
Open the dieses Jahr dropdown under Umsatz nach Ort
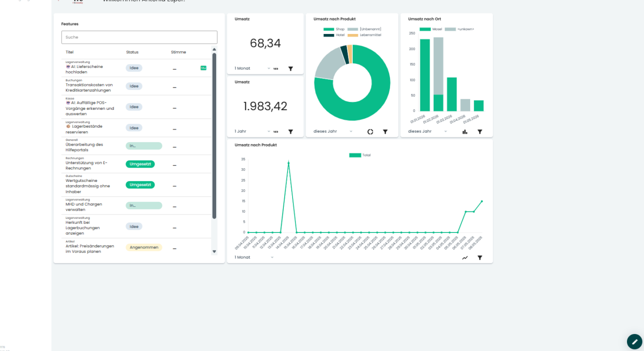[x=428, y=131]
